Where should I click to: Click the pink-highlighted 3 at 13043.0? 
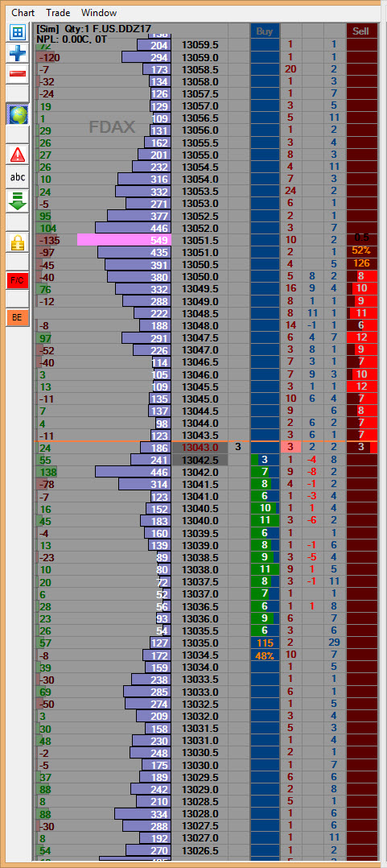(x=290, y=448)
